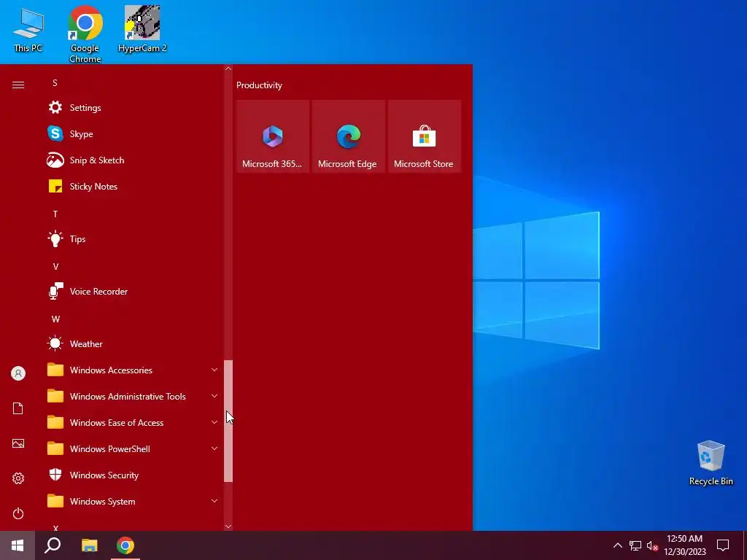Open Windows Accessories folder entry
Screen dimensions: 747x560
click(x=133, y=370)
